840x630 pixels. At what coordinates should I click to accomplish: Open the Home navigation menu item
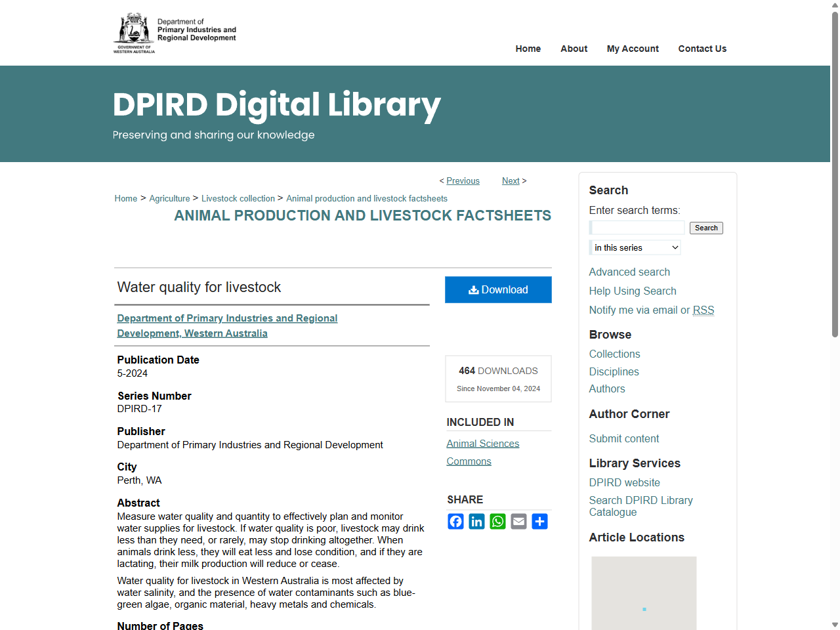(x=528, y=49)
